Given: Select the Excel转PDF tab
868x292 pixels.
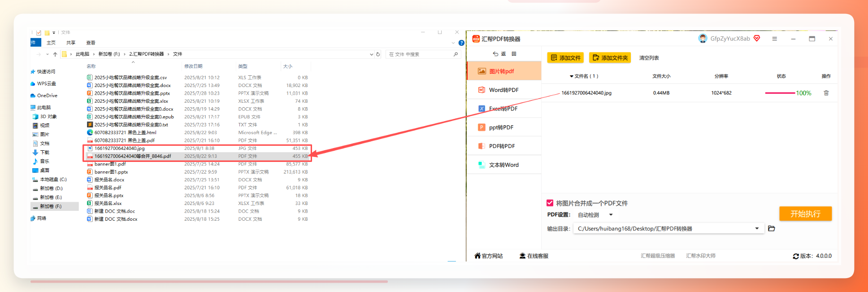Looking at the screenshot, I should point(504,109).
